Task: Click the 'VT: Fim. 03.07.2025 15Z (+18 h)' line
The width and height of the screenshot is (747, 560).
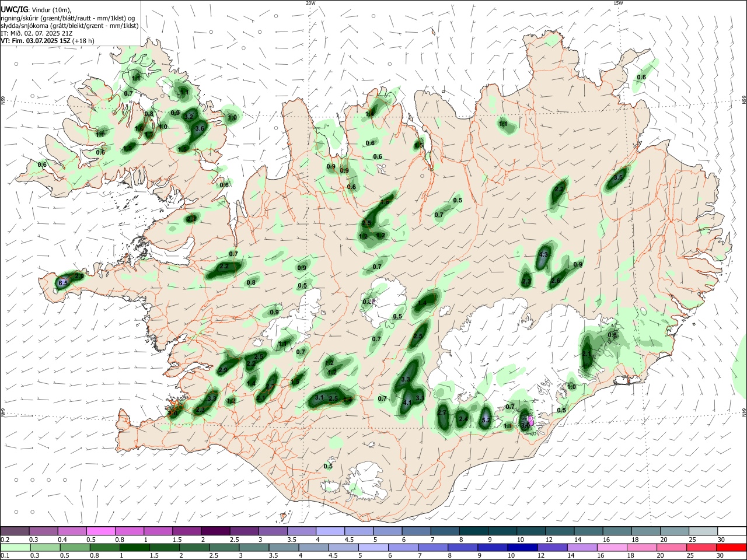Action: 47,41
